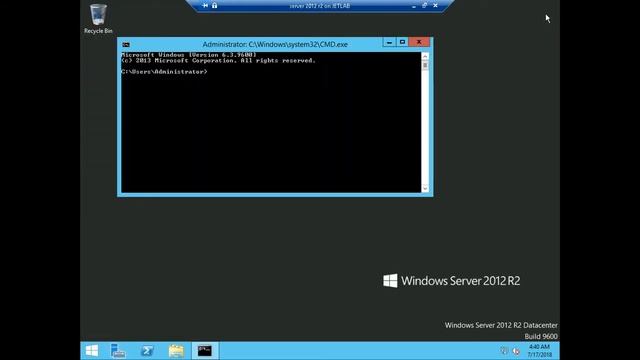Launch Windows PowerShell from the taskbar
This screenshot has height=360, width=640.
[x=147, y=351]
